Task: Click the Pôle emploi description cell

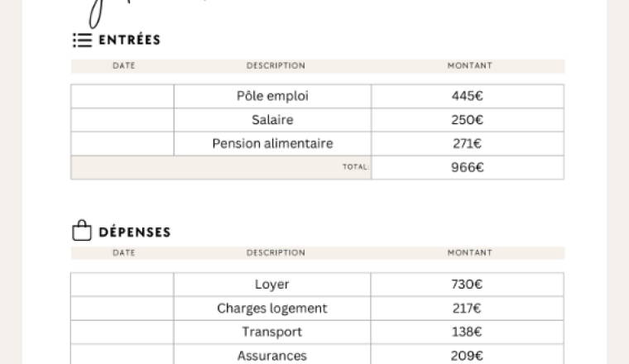Action: [273, 96]
